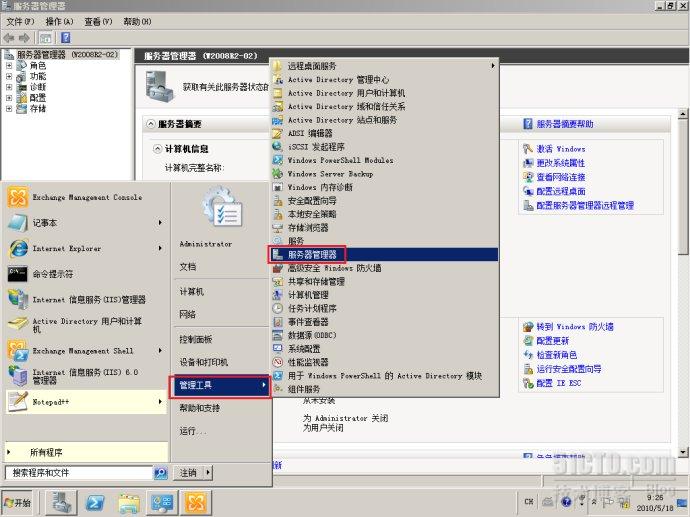Launch 命令提示符 from Start menu
This screenshot has width=690, height=517.
[53, 274]
